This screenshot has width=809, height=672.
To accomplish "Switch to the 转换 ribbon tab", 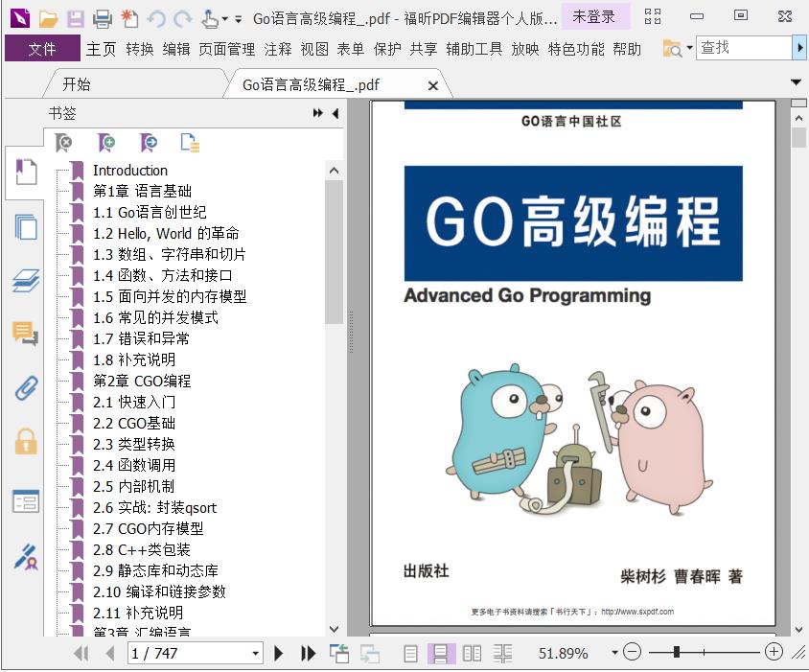I will click(x=139, y=49).
